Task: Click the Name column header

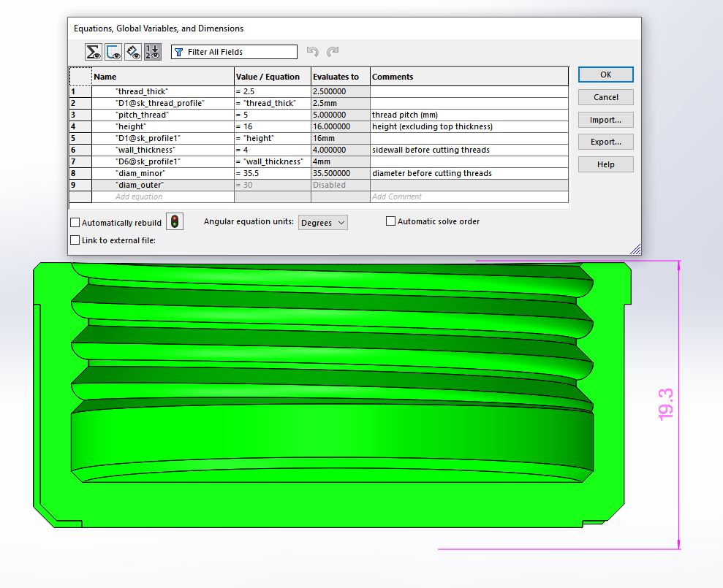Action: point(163,77)
